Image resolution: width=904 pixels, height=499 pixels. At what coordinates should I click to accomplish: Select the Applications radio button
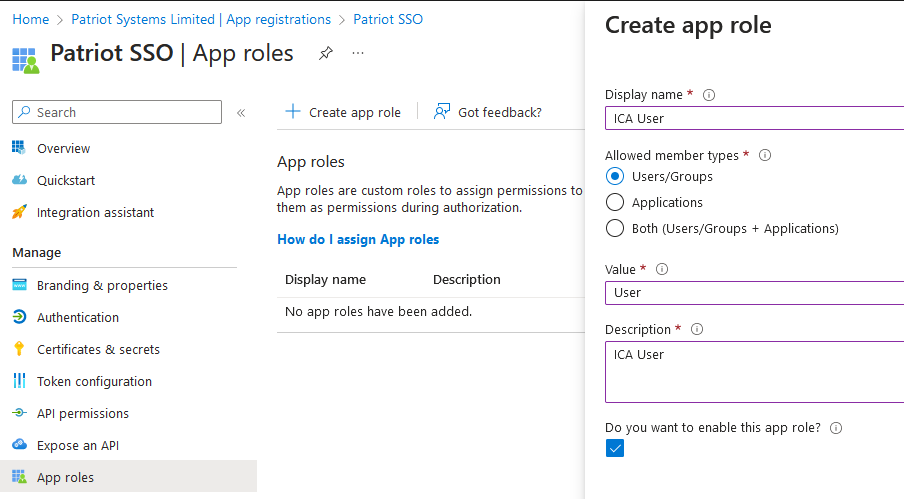[615, 202]
